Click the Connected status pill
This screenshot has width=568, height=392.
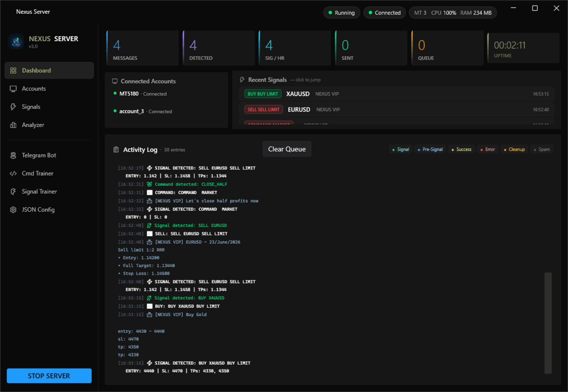pyautogui.click(x=385, y=13)
